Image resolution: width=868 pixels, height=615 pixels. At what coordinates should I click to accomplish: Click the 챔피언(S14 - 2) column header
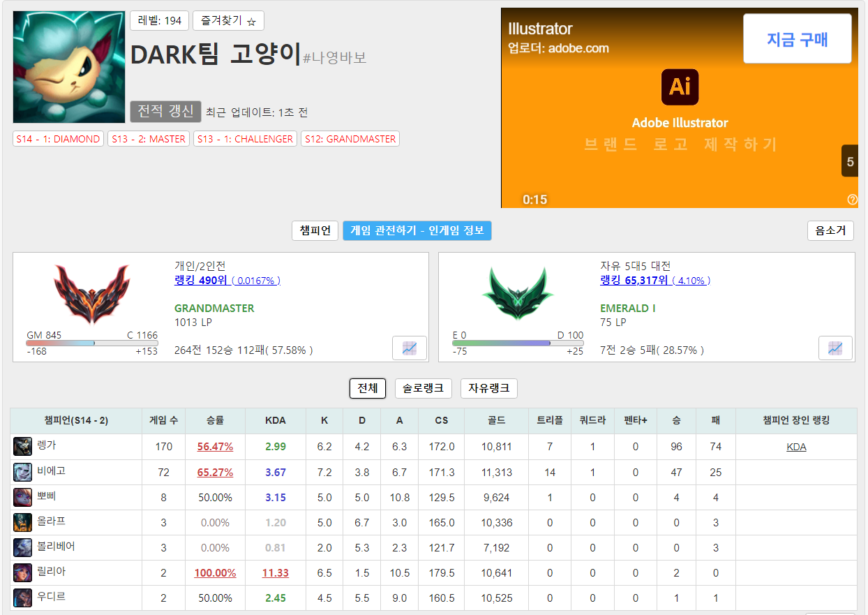[76, 421]
